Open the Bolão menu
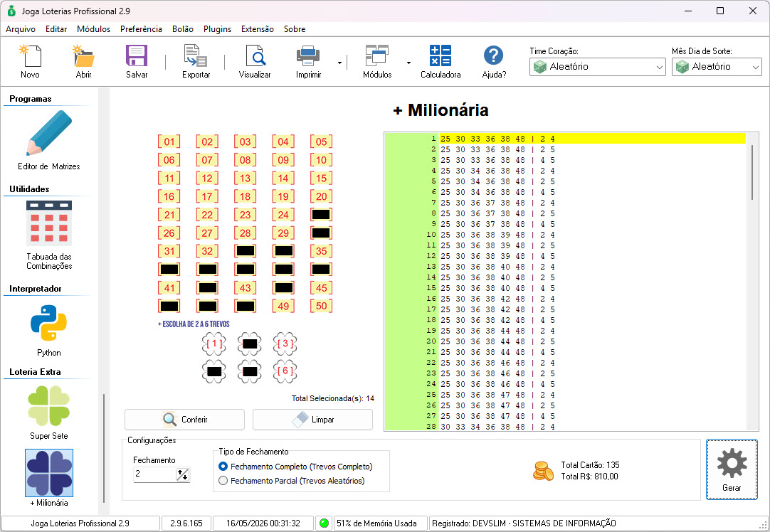Image resolution: width=770 pixels, height=532 pixels. pos(183,29)
